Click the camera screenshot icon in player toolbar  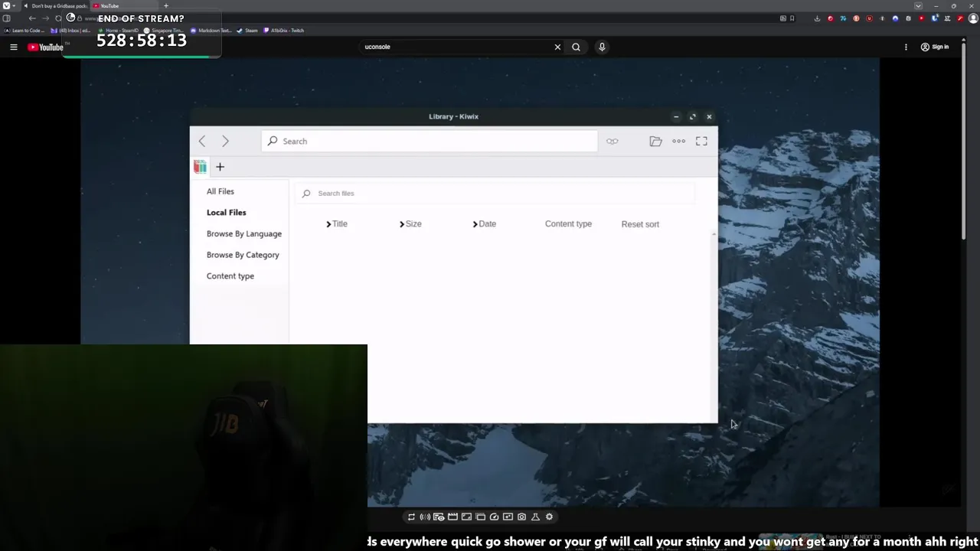(521, 517)
